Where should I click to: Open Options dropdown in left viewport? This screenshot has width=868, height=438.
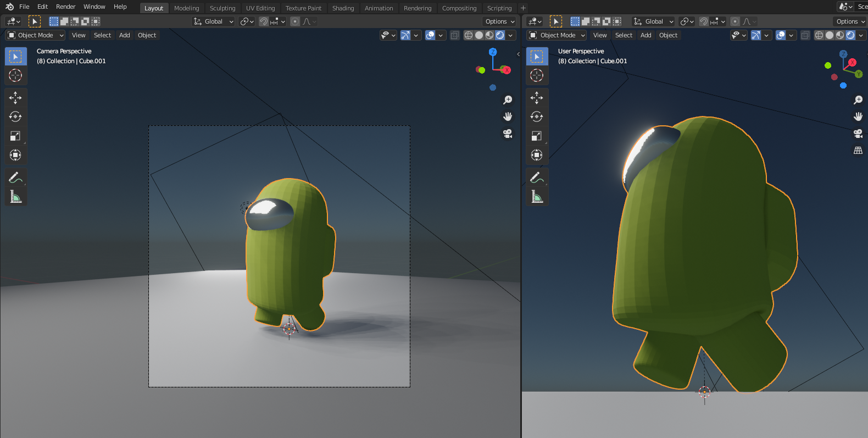tap(500, 21)
